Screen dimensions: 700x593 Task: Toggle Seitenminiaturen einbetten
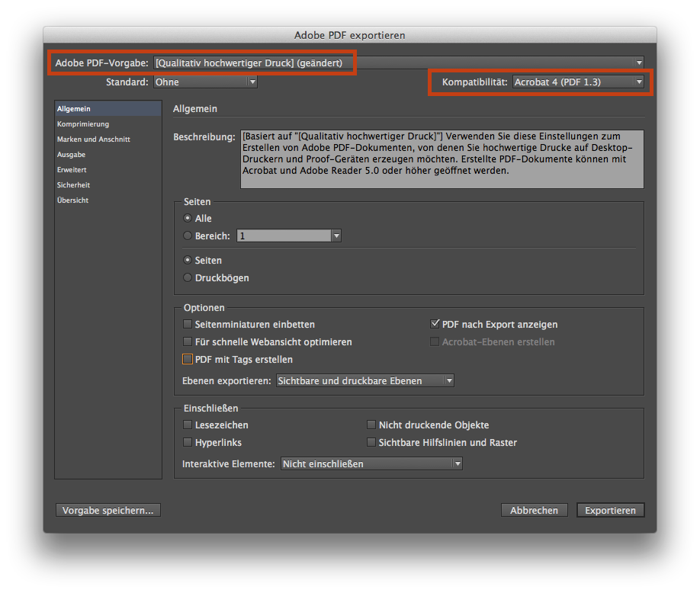click(187, 324)
